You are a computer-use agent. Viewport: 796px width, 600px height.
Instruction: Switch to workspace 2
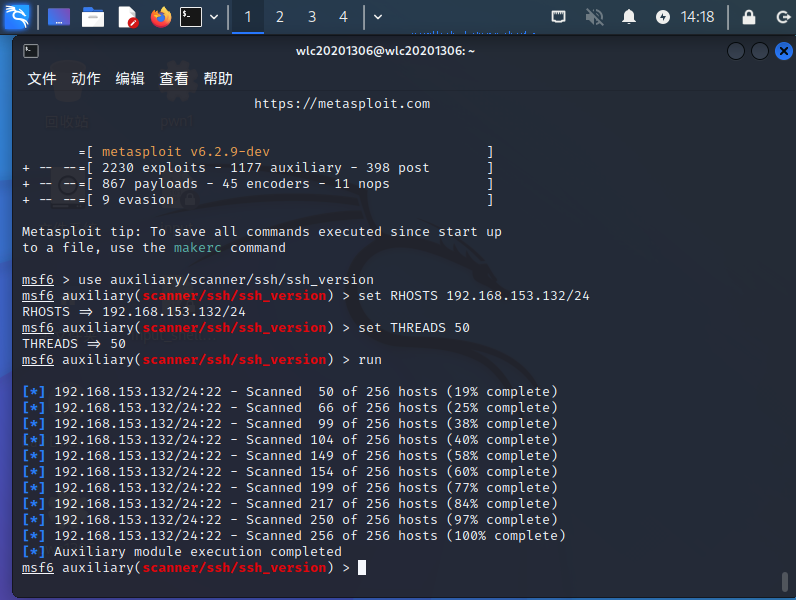pos(280,17)
